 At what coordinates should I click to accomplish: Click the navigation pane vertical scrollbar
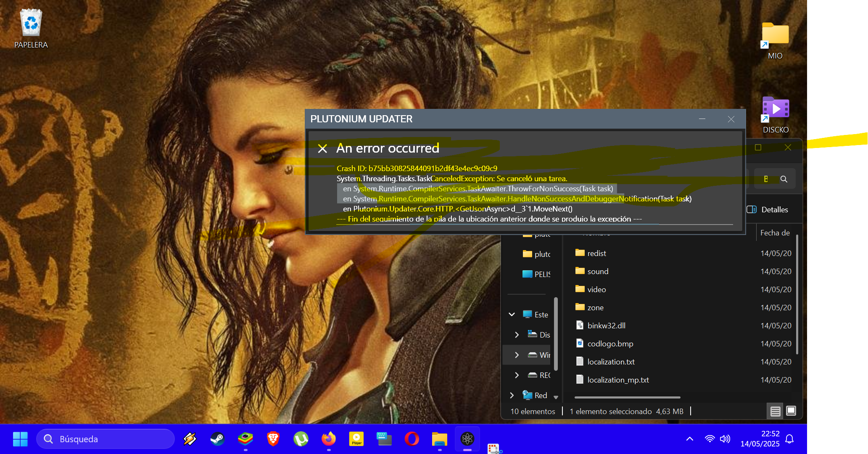pos(556,334)
